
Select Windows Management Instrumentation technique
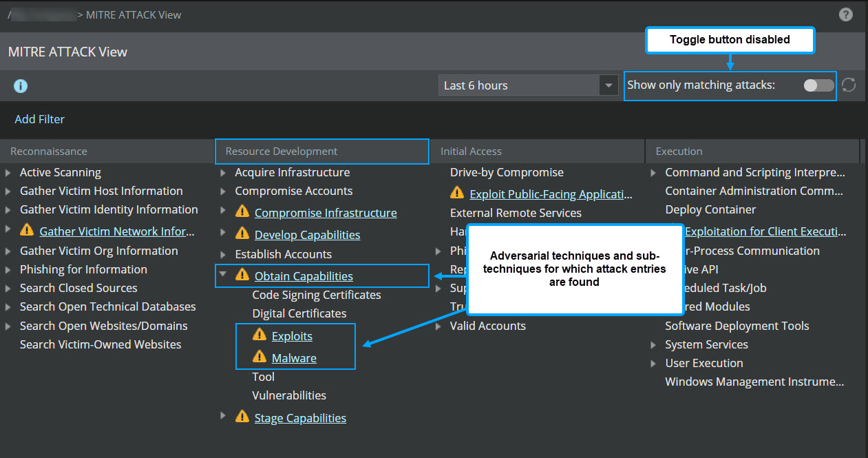pyautogui.click(x=754, y=382)
